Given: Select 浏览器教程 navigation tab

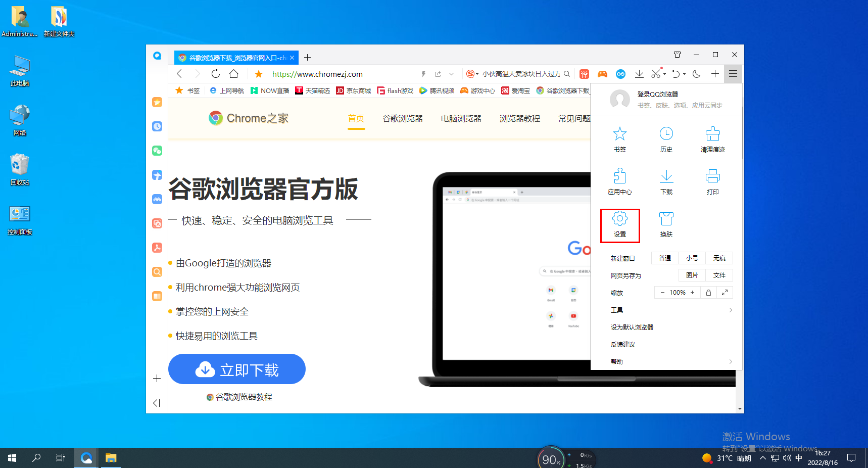Looking at the screenshot, I should [520, 118].
